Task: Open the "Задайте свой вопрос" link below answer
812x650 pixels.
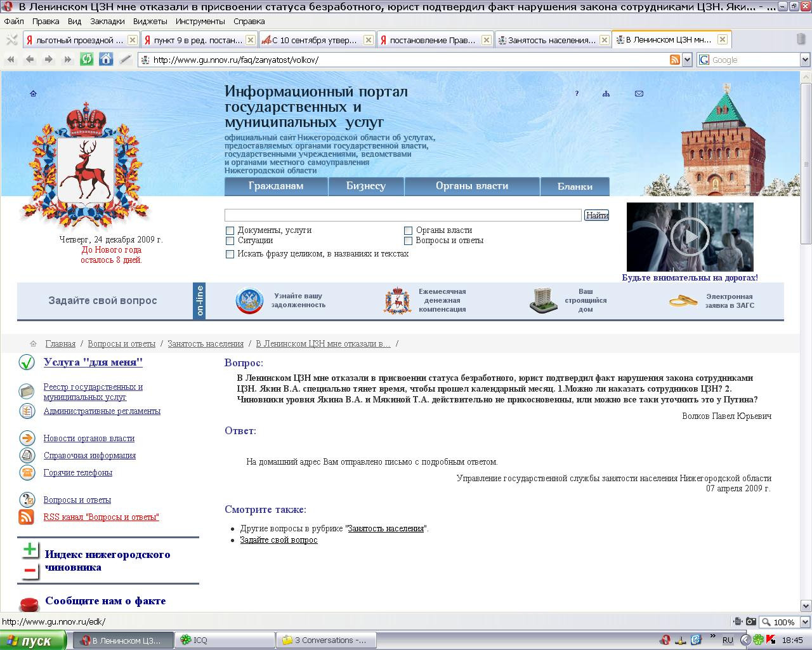Action: [x=278, y=540]
